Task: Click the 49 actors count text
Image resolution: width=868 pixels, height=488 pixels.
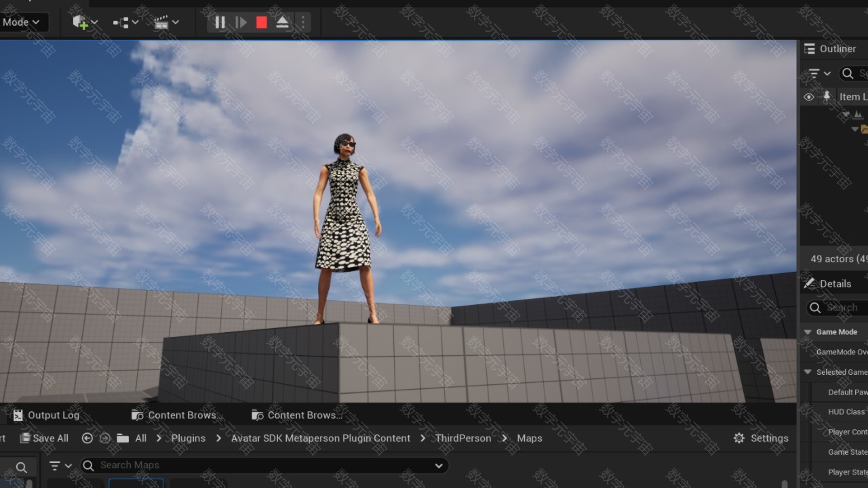Action: (840, 259)
